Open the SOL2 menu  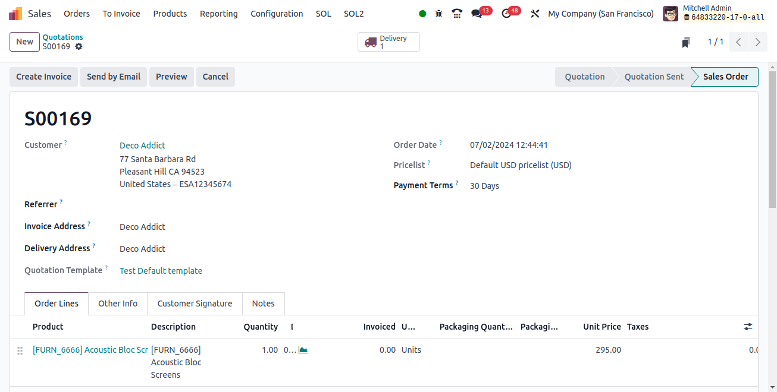click(x=354, y=14)
